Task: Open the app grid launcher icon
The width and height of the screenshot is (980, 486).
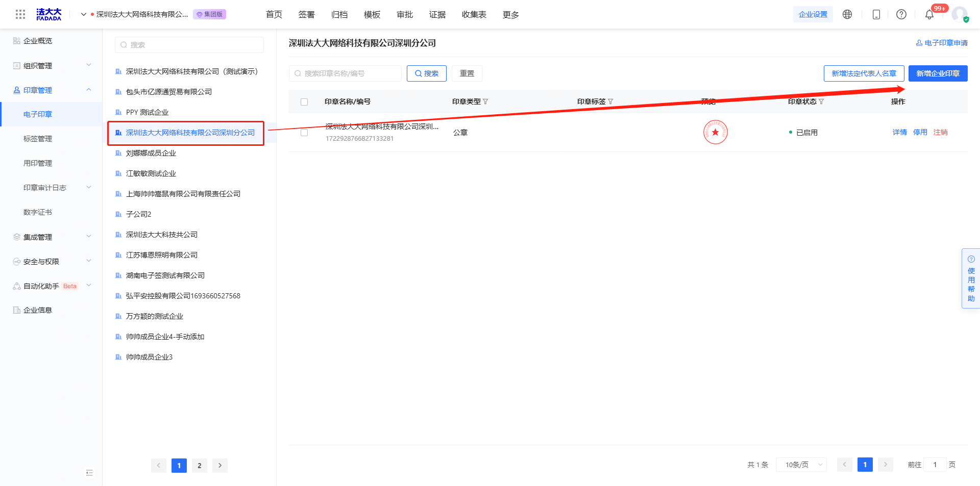Action: pos(20,14)
